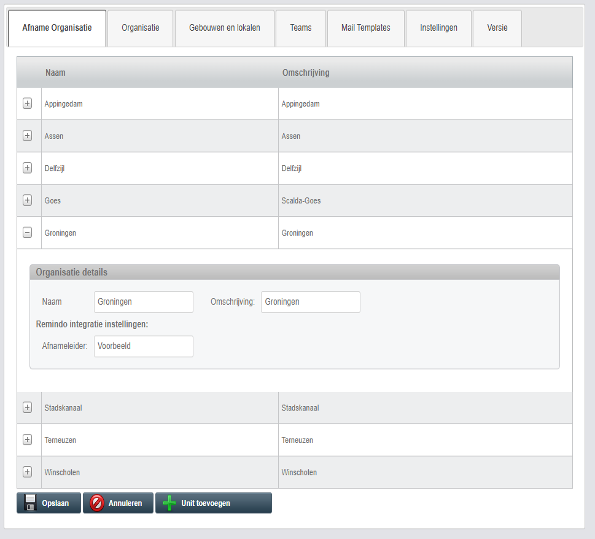Click the Appingedam description cell
The image size is (595, 539).
[425, 104]
